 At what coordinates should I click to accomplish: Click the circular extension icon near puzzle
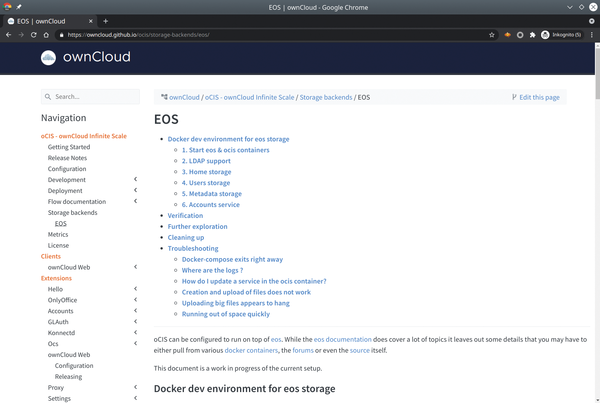(x=520, y=35)
